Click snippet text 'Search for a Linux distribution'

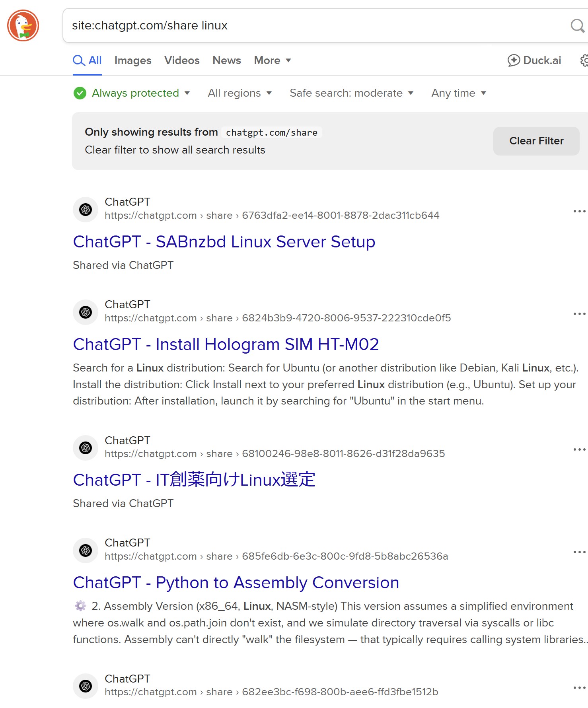pos(149,368)
